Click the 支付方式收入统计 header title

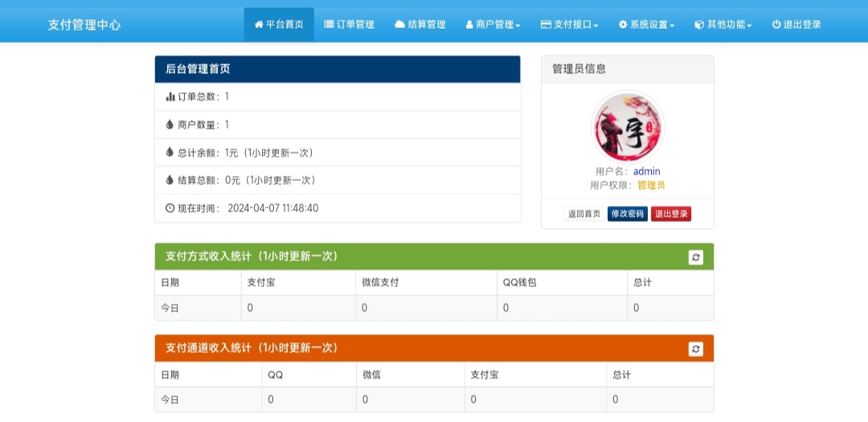pos(252,256)
